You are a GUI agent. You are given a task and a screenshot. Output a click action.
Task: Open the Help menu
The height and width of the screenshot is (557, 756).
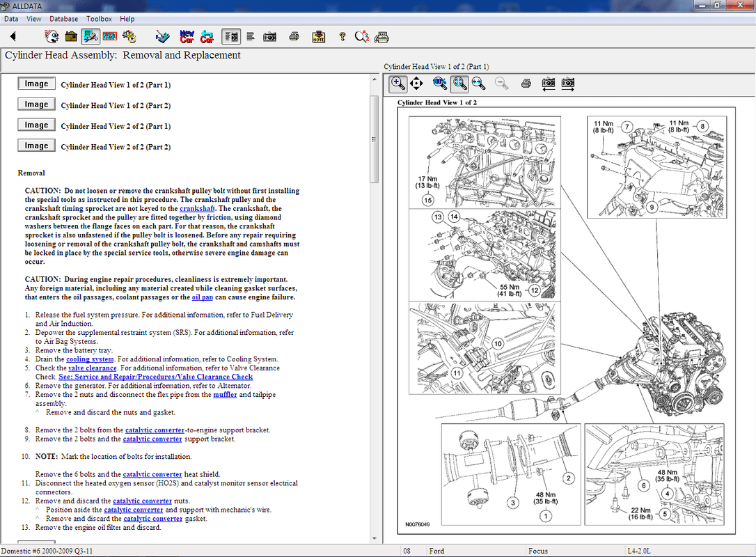[127, 19]
